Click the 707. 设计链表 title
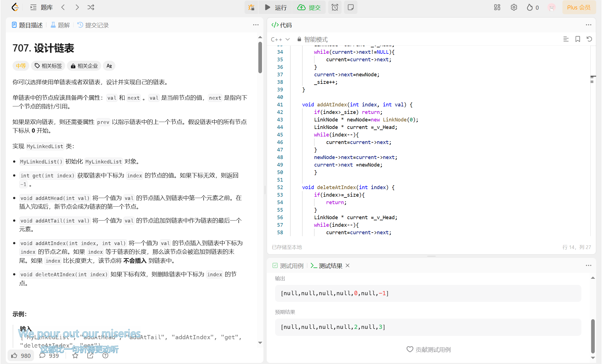The width and height of the screenshot is (602, 364). pos(43,48)
